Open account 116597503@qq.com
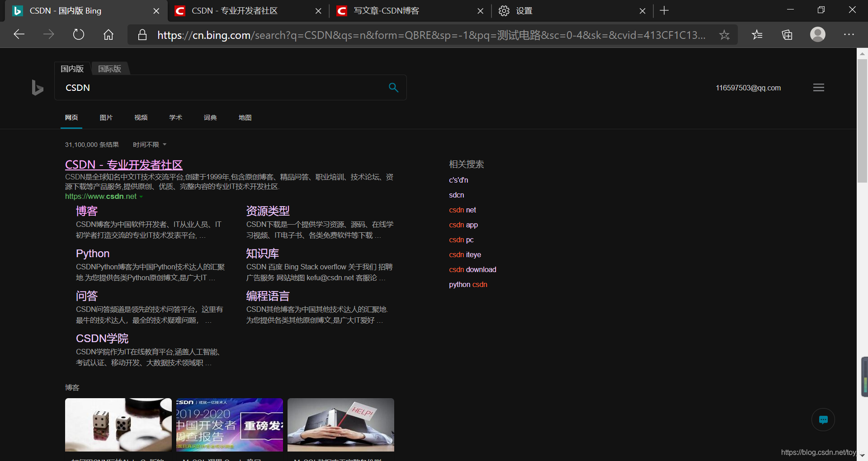 [x=748, y=88]
